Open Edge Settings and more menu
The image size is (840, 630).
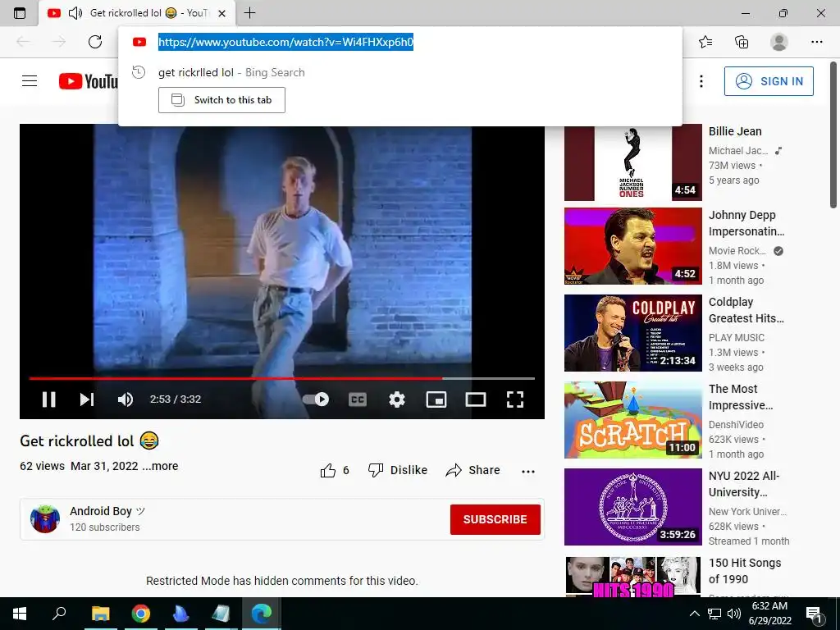pyautogui.click(x=816, y=42)
